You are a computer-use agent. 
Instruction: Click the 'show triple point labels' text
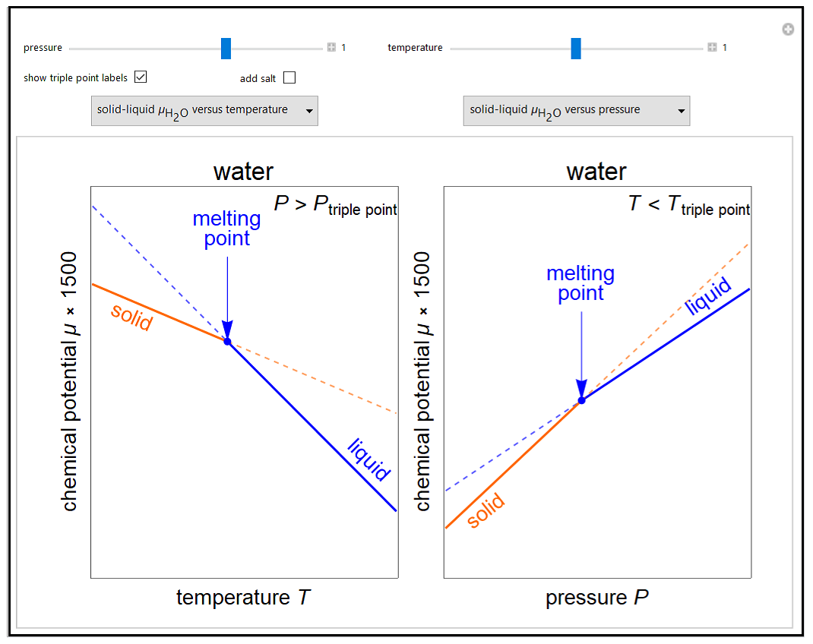[x=75, y=77]
